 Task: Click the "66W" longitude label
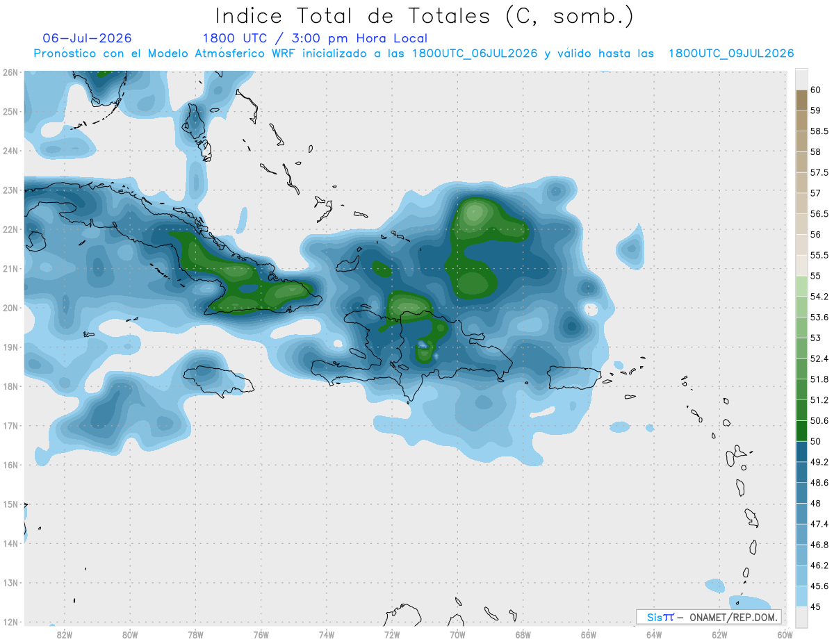(x=589, y=634)
